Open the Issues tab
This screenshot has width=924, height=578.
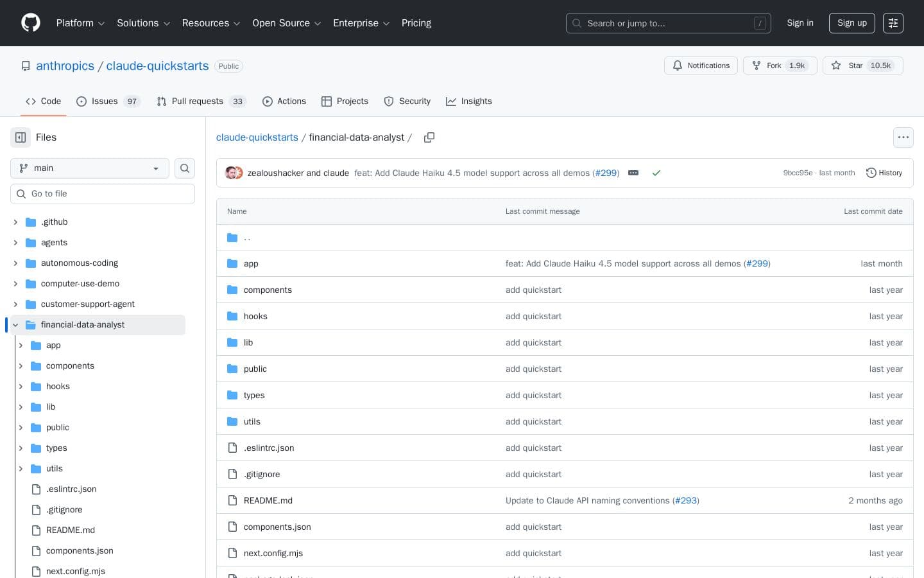104,101
